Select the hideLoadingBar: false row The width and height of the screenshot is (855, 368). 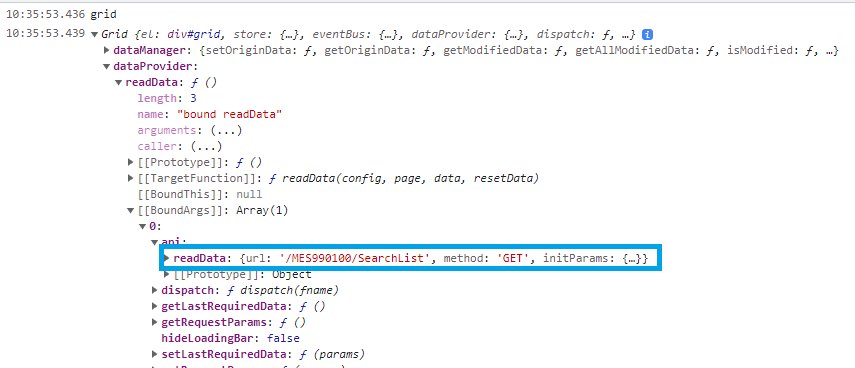(230, 338)
